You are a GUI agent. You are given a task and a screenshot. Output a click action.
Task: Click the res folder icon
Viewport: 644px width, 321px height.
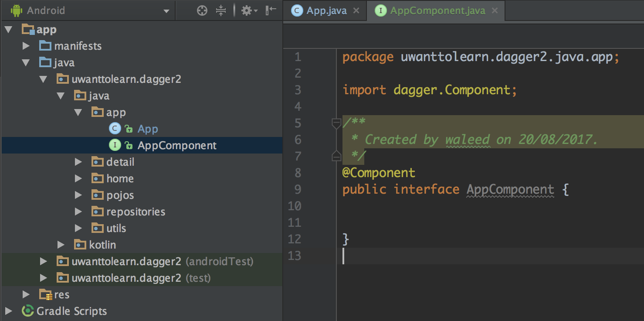(45, 294)
